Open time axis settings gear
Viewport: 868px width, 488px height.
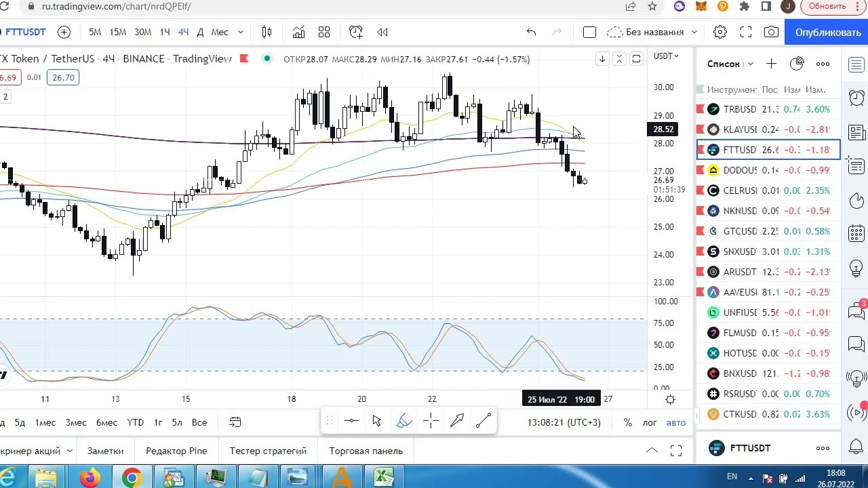[670, 399]
